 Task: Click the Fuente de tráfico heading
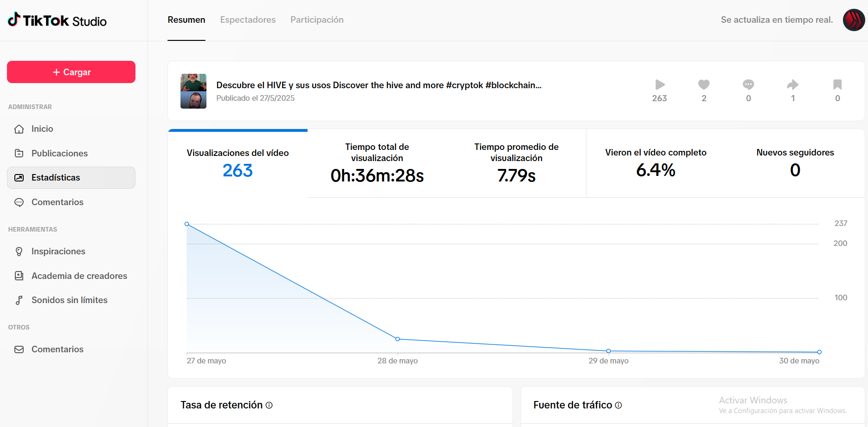[x=573, y=405]
